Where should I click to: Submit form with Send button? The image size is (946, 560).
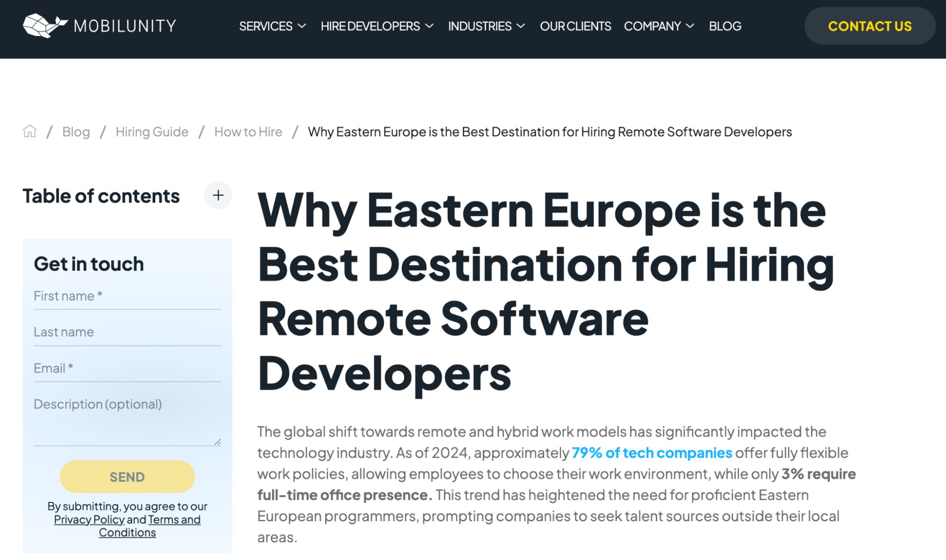point(127,477)
